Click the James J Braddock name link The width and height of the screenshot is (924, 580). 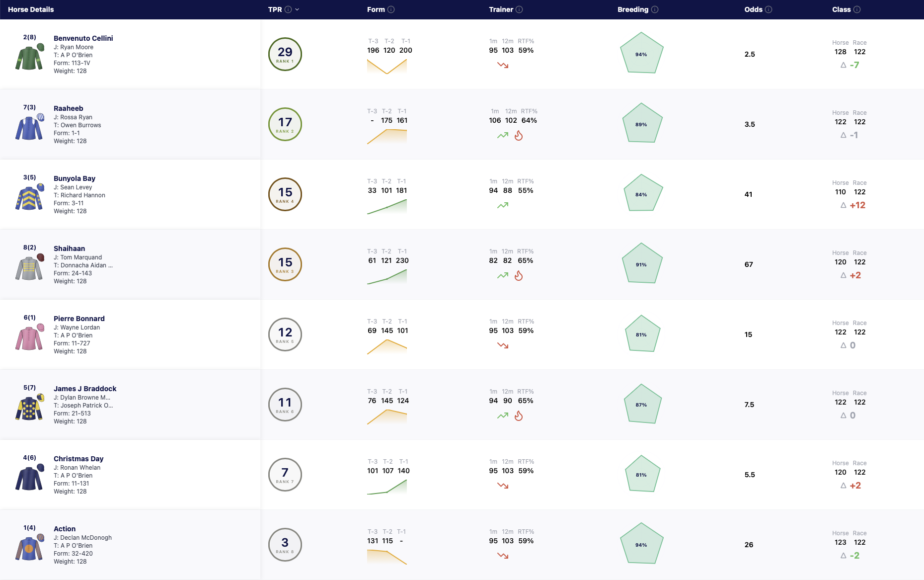point(85,389)
